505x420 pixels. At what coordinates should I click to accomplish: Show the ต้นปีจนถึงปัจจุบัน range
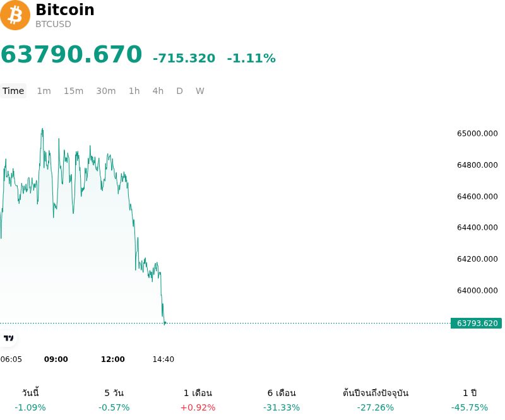click(376, 400)
